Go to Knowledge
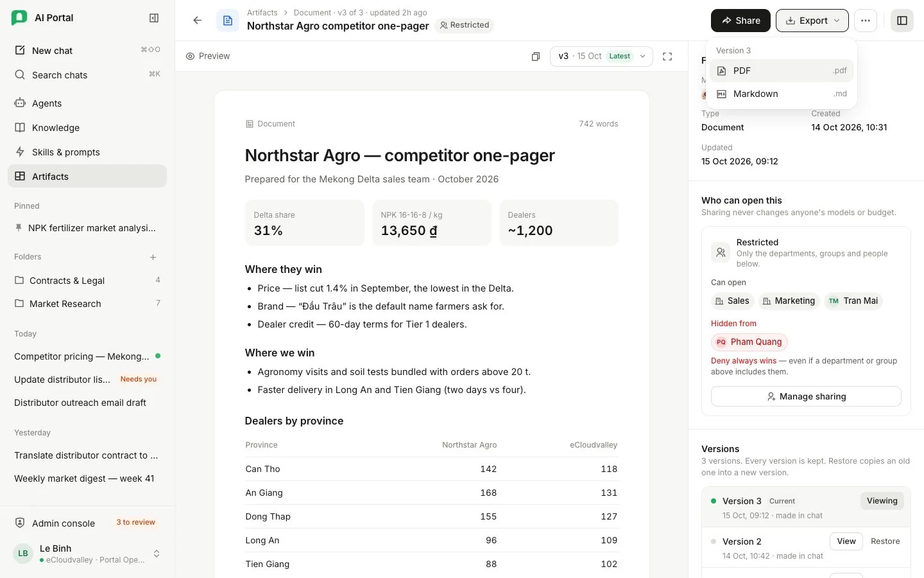Screen dimensions: 924x578 point(87,127)
